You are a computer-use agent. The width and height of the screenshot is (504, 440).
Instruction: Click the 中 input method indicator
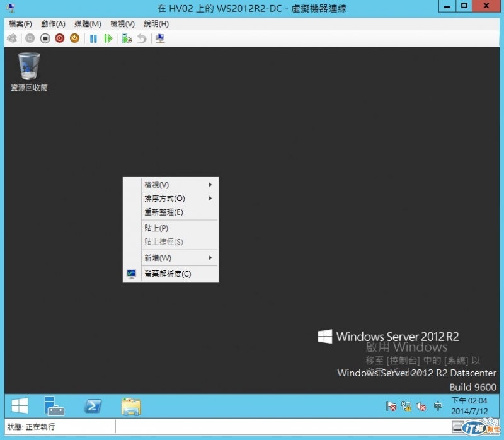(438, 406)
